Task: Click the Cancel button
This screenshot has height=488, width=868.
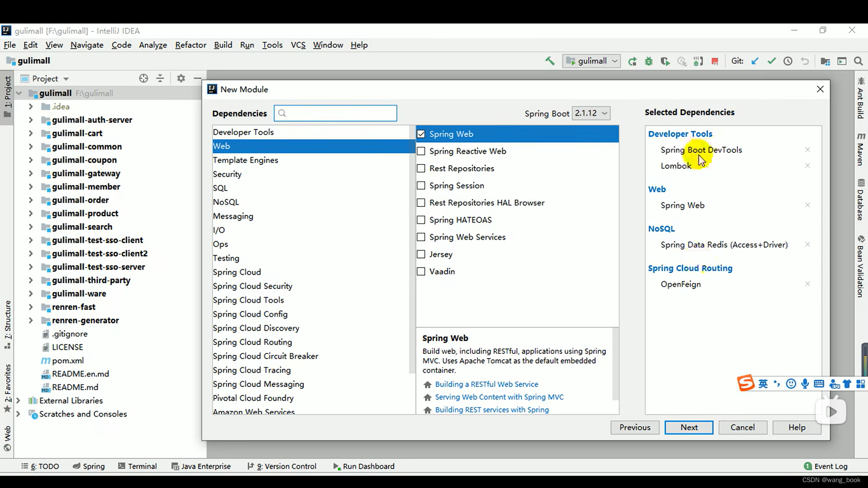Action: pyautogui.click(x=743, y=427)
